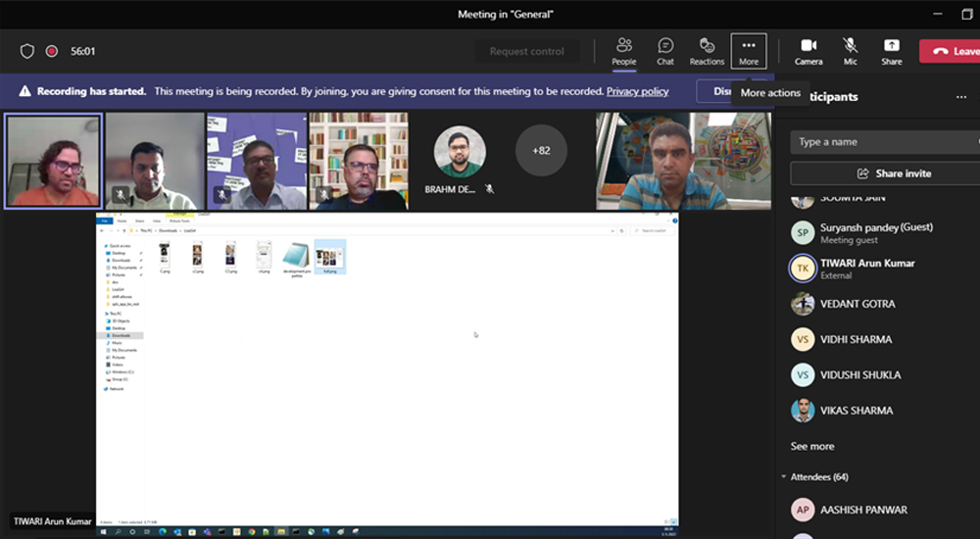This screenshot has height=539, width=980.
Task: Open the People participants panel
Action: coord(624,51)
